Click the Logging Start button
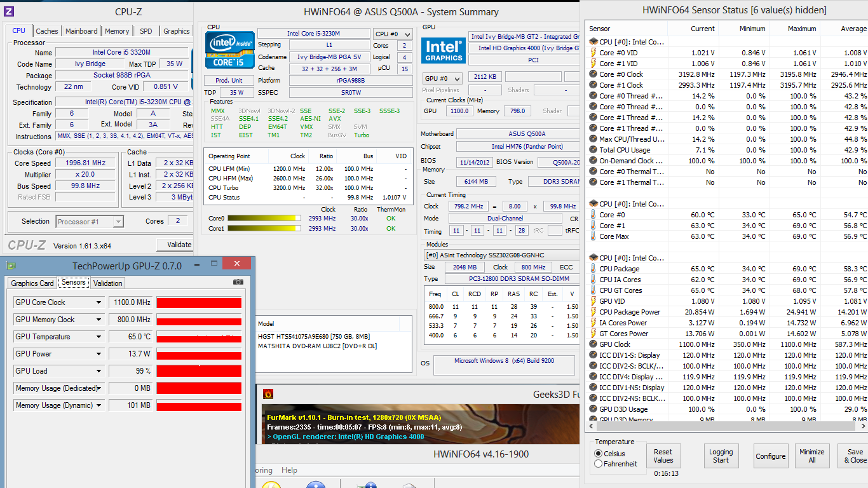This screenshot has height=488, width=868. (721, 456)
